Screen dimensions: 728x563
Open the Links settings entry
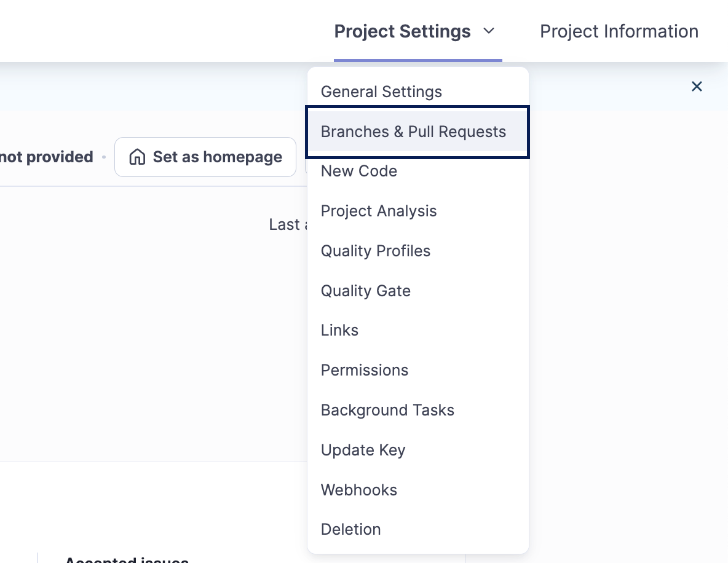(x=339, y=330)
